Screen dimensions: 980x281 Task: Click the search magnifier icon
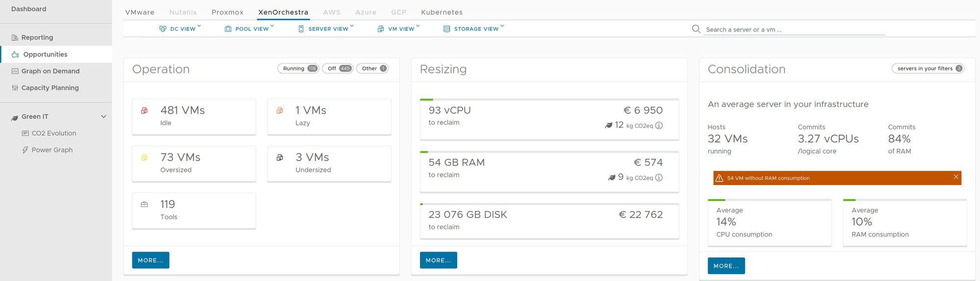696,29
